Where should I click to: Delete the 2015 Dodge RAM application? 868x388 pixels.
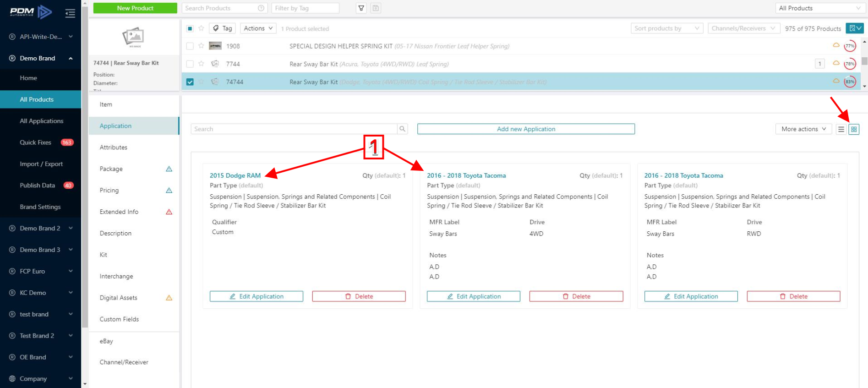(x=359, y=296)
